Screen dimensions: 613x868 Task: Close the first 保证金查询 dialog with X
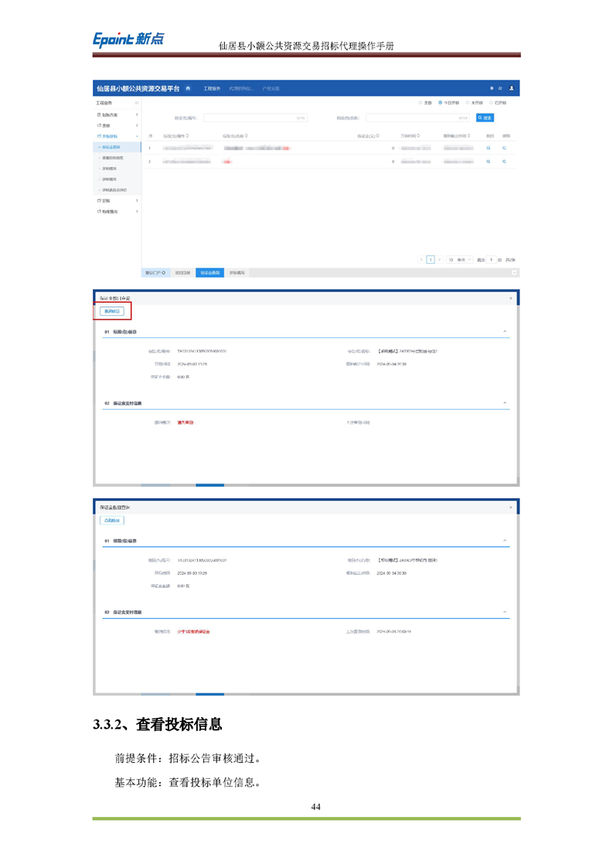[510, 298]
